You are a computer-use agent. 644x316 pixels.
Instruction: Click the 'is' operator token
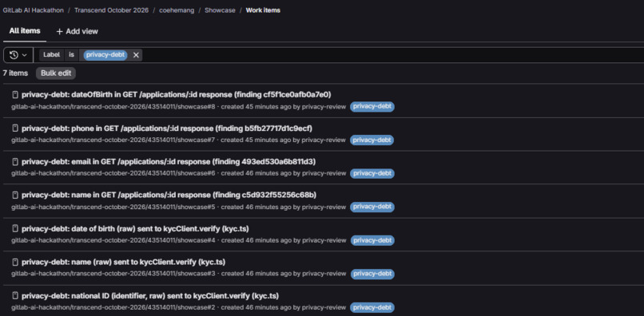(x=71, y=54)
